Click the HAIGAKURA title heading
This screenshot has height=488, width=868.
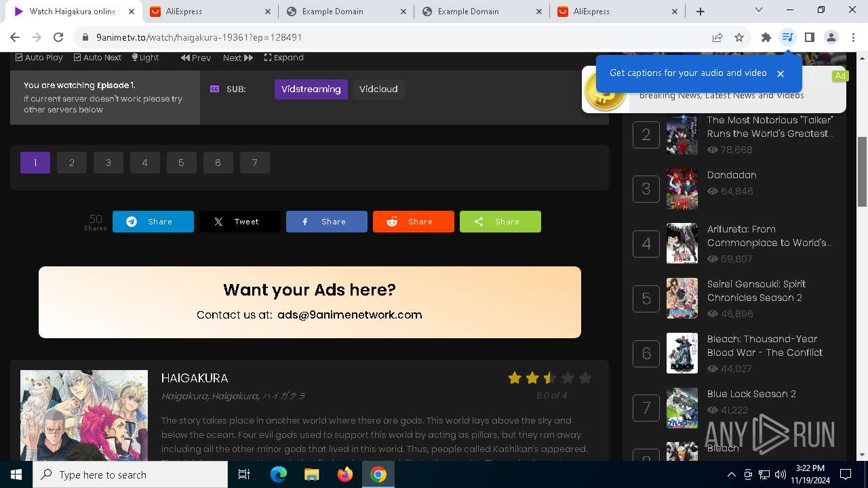195,378
